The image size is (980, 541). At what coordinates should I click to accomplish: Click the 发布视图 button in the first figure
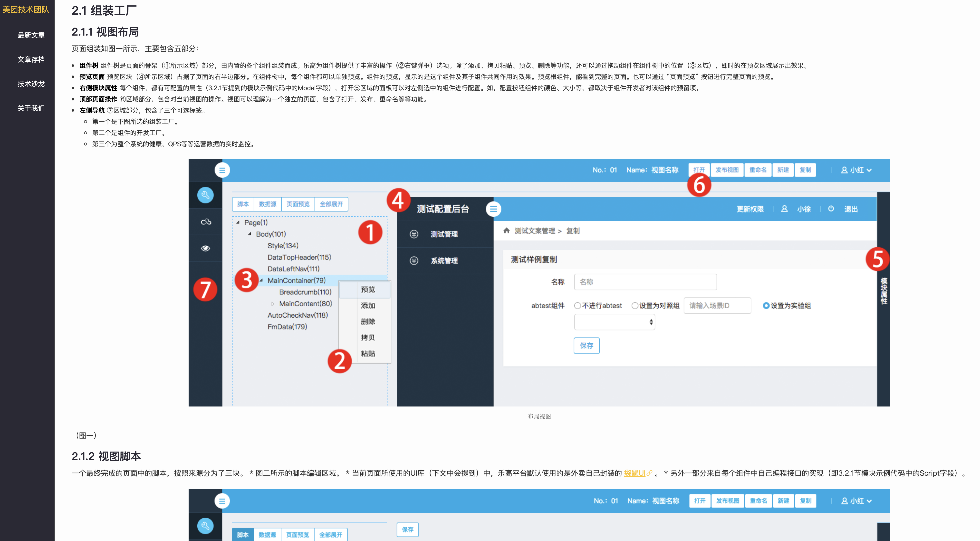727,170
